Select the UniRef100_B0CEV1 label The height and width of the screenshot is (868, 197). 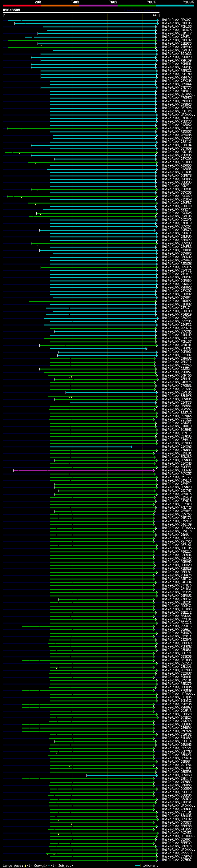176,467
